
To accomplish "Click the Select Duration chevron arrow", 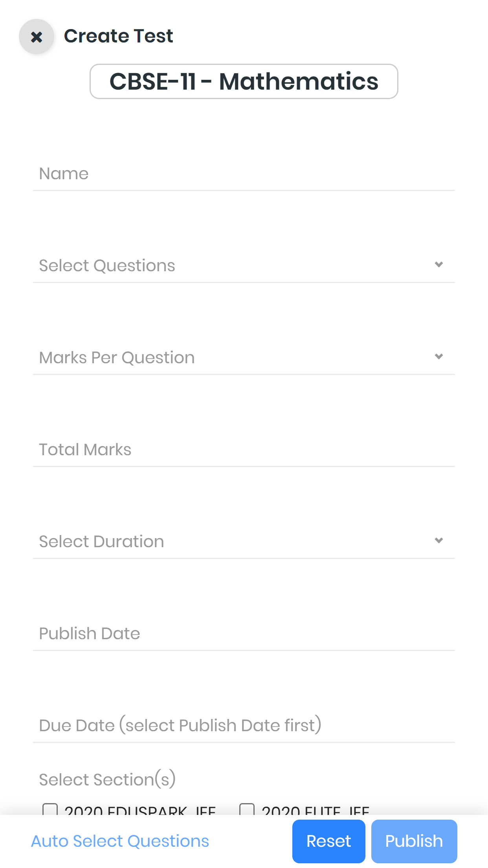I will click(438, 541).
